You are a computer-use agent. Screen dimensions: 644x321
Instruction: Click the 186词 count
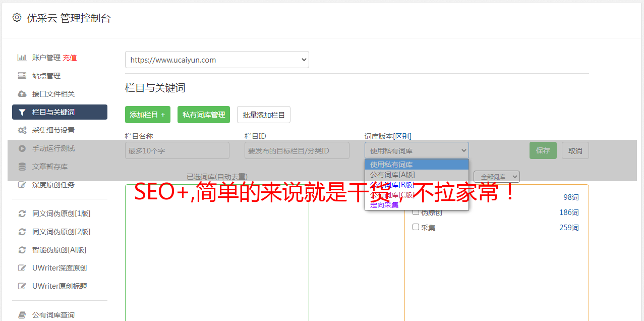tap(569, 212)
